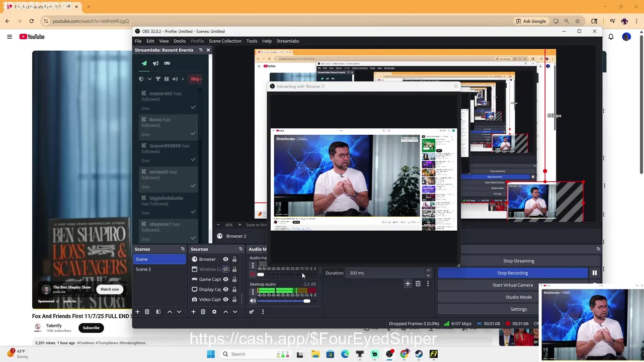Viewport: 644px width, 362px height.
Task: Undock Streamlabs Recent Events panel
Action: pos(201,50)
